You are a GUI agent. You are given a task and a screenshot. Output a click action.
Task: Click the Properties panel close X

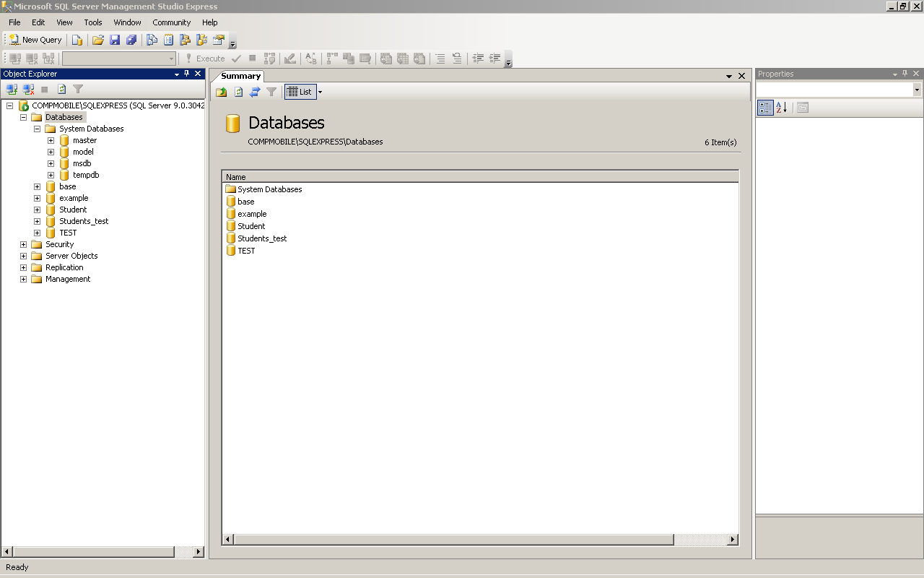pos(917,74)
